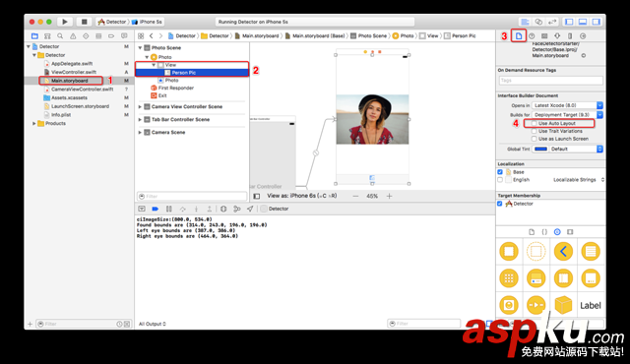Viewport: 630px width, 364px height.
Task: Open the Connections inspector tab
Action: tap(583, 36)
